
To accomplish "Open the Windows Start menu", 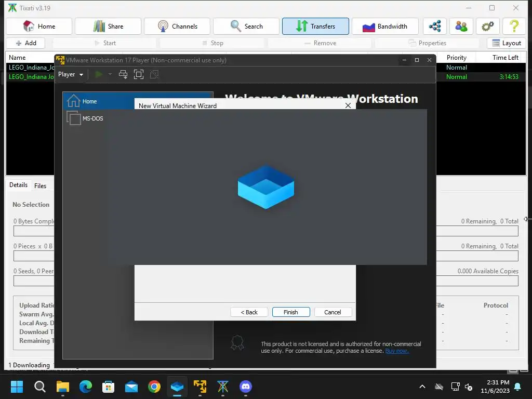I will (17, 387).
